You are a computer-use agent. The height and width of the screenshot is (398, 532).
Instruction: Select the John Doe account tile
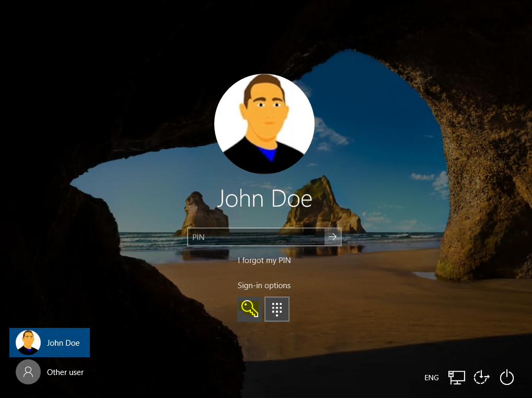50,343
